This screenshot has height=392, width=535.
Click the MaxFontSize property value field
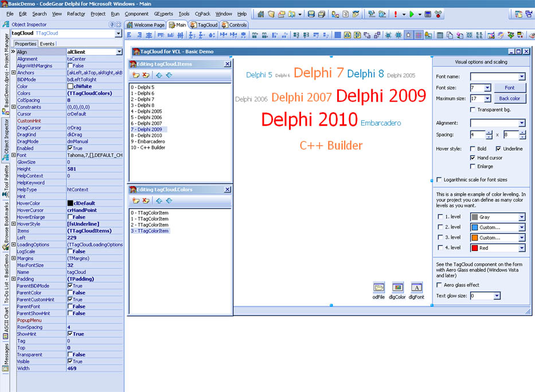[95, 265]
